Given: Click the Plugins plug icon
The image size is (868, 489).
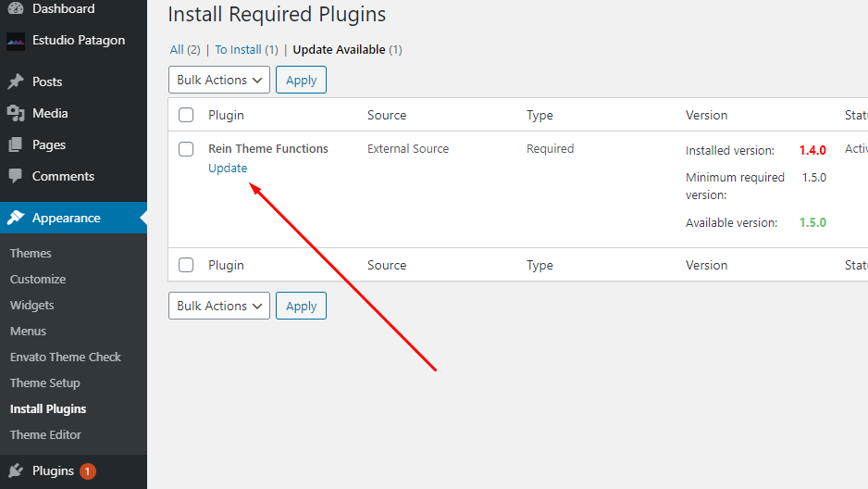Looking at the screenshot, I should pyautogui.click(x=15, y=470).
